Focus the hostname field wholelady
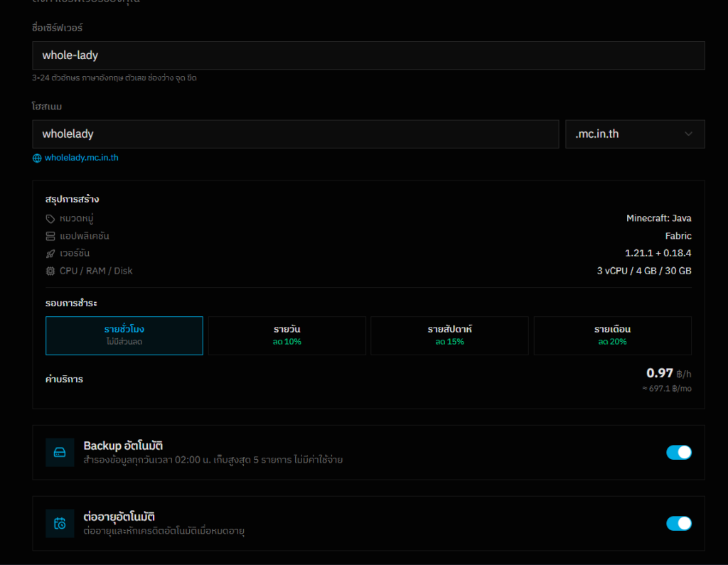728x565 pixels. [x=296, y=134]
